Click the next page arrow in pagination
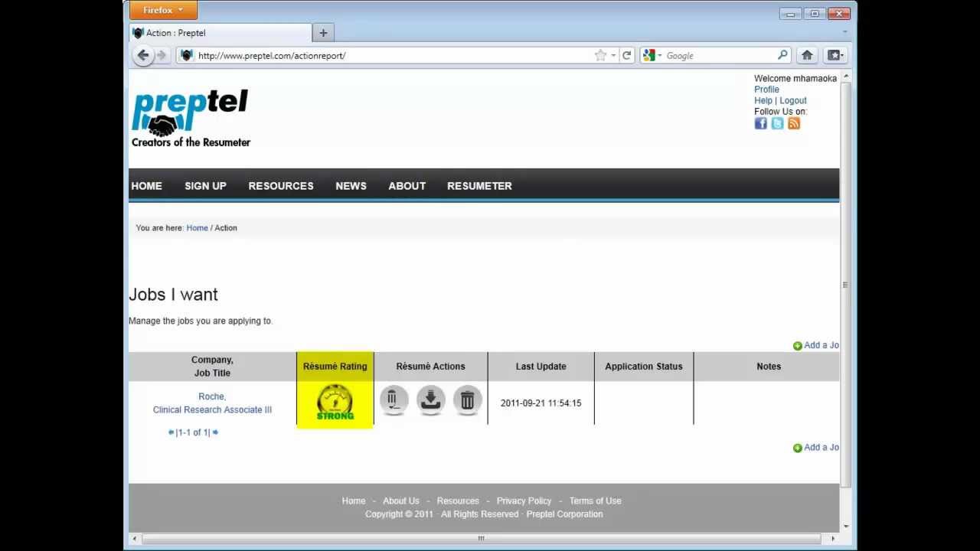The height and width of the screenshot is (551, 980). 215,432
